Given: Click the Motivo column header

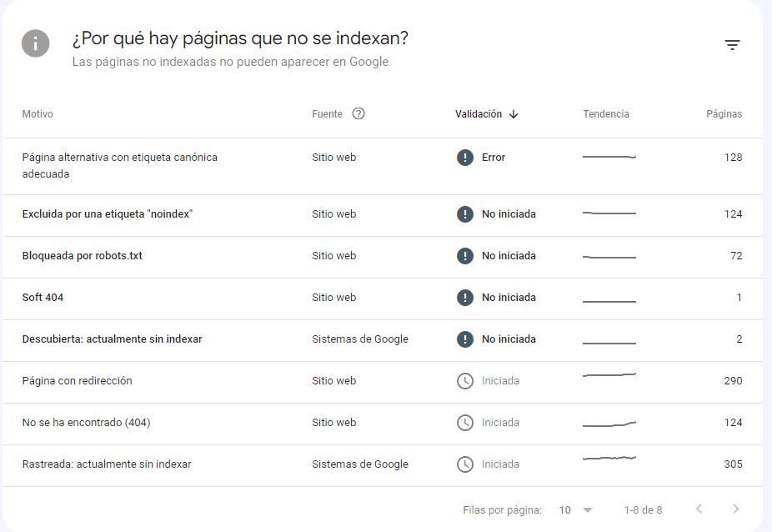Looking at the screenshot, I should pos(38,114).
